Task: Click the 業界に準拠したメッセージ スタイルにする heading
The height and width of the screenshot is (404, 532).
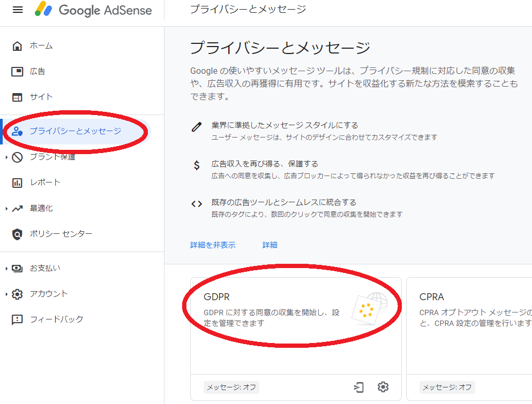Action: pos(284,125)
